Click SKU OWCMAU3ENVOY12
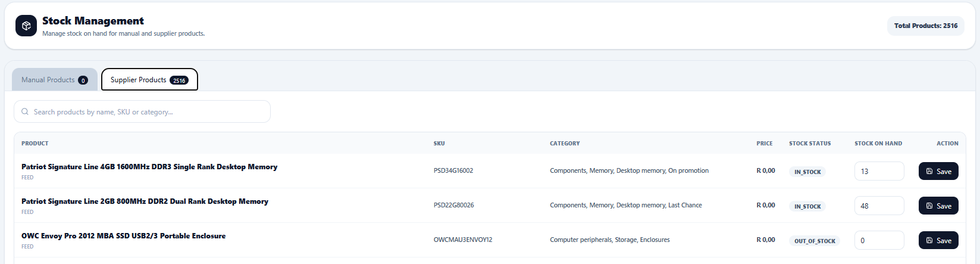Viewport: 980px width, 264px height. (x=463, y=240)
